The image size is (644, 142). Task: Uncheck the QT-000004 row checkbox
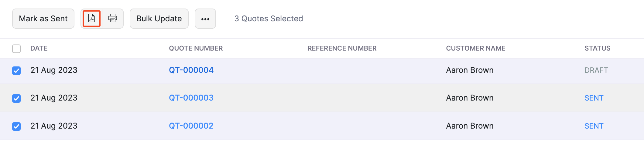[16, 71]
